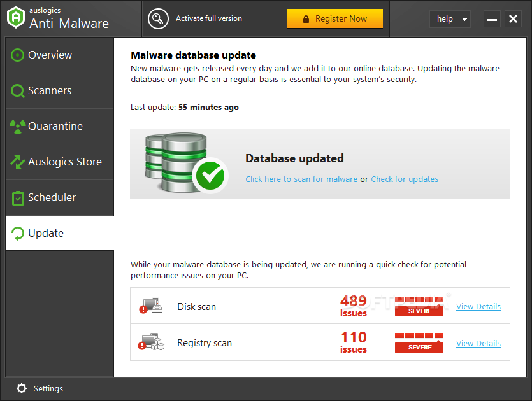
Task: Click the Update refresh icon
Action: tap(18, 234)
